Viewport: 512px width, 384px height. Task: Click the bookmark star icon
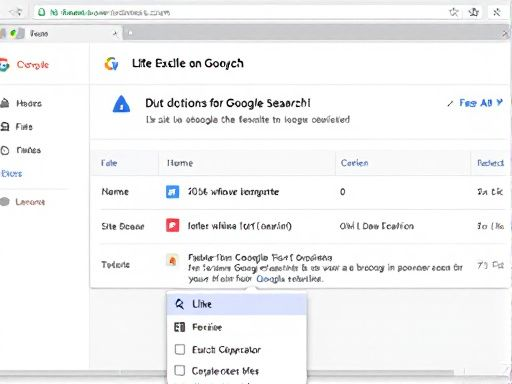click(x=453, y=13)
